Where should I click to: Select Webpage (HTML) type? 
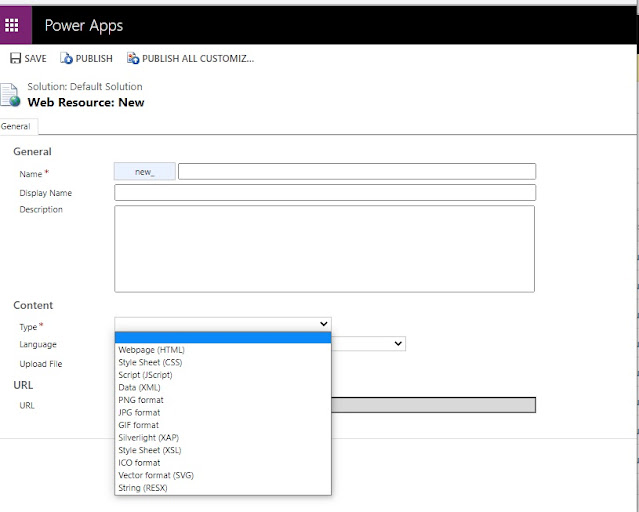tap(223, 350)
